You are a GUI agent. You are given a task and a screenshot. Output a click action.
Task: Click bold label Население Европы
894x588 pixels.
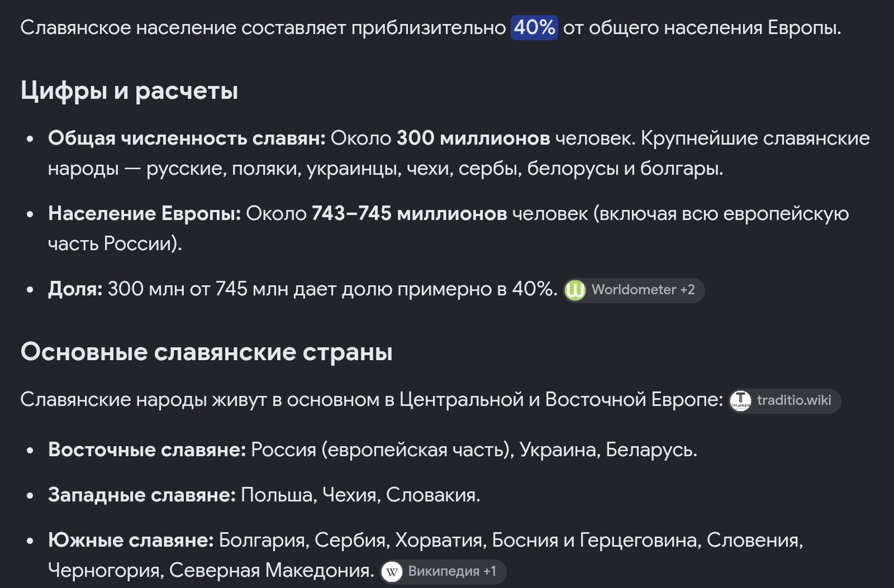point(144,213)
